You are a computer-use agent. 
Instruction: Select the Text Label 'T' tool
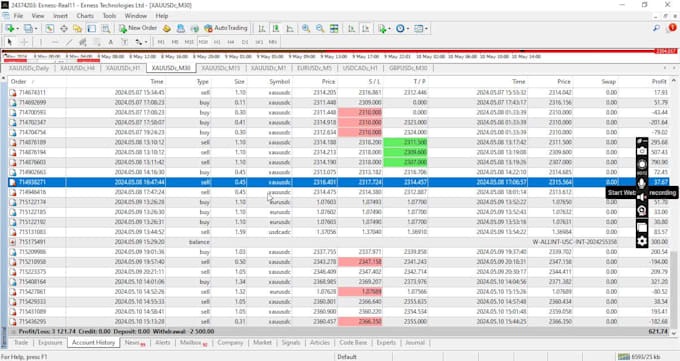(124, 42)
